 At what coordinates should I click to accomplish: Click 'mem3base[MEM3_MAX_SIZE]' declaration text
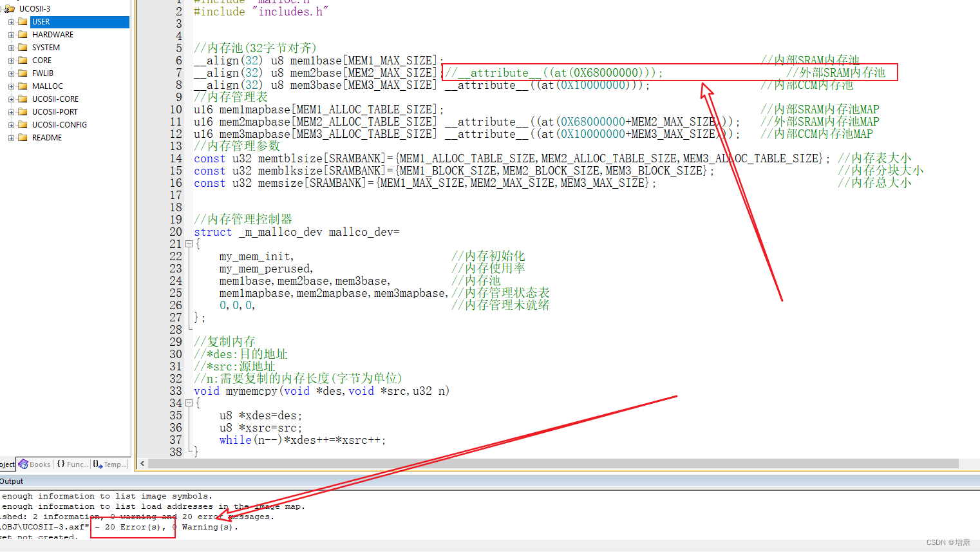pyautogui.click(x=363, y=85)
